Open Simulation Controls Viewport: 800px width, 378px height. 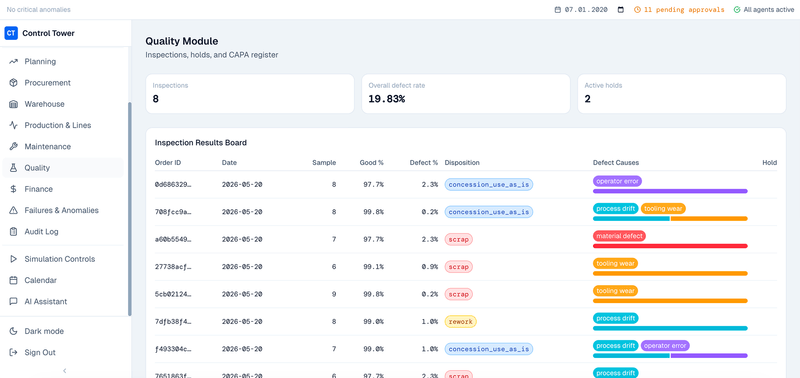coord(63,259)
